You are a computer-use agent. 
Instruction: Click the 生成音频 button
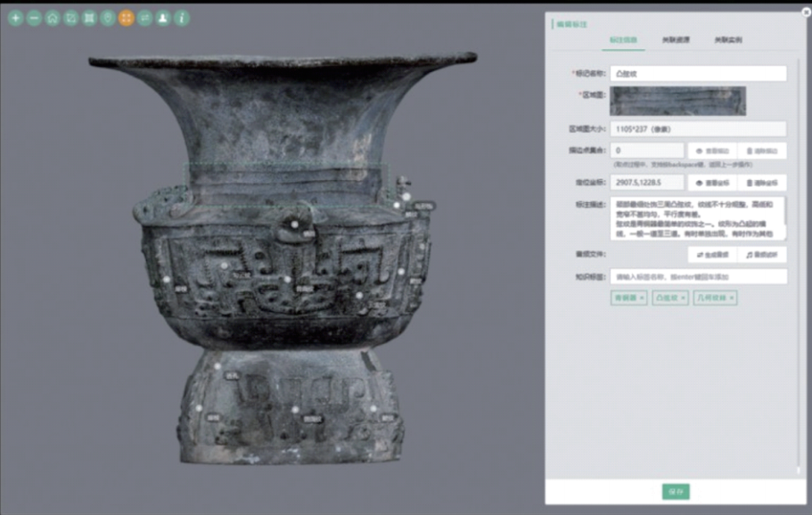pyautogui.click(x=710, y=255)
